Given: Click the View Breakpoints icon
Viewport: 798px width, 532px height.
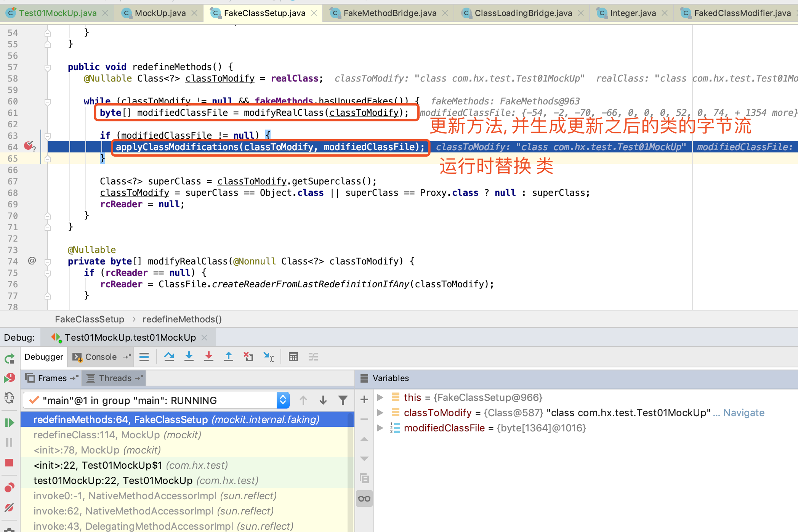Looking at the screenshot, I should (x=9, y=487).
